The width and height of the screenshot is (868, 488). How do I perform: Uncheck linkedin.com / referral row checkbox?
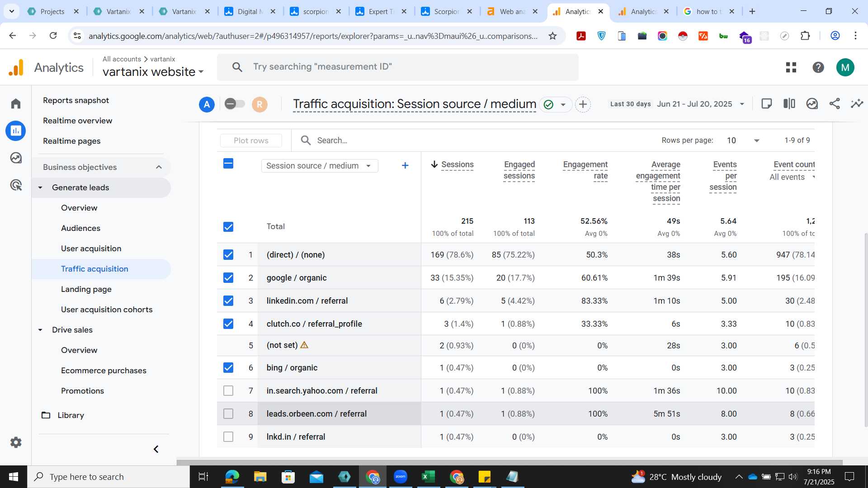pyautogui.click(x=228, y=301)
